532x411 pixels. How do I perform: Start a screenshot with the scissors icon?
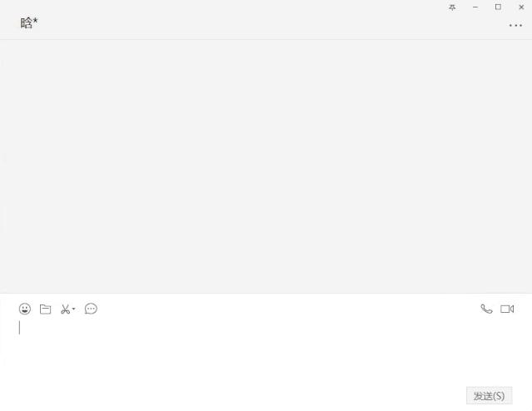point(65,309)
